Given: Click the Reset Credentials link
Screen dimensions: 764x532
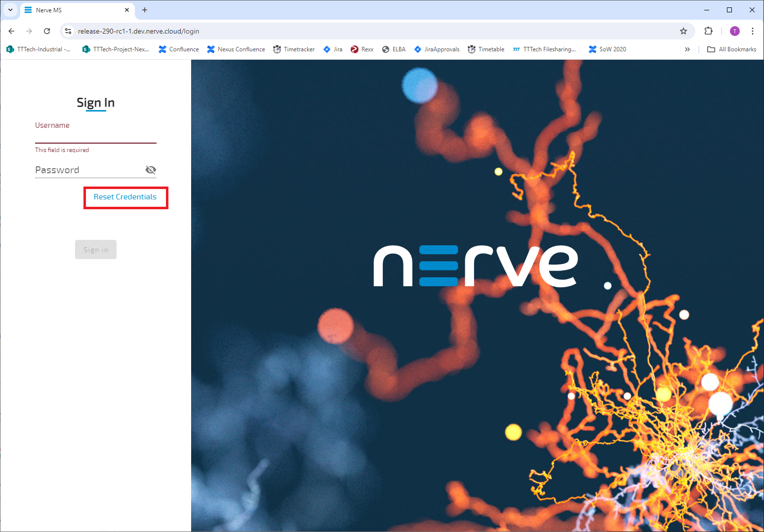Looking at the screenshot, I should pyautogui.click(x=125, y=197).
